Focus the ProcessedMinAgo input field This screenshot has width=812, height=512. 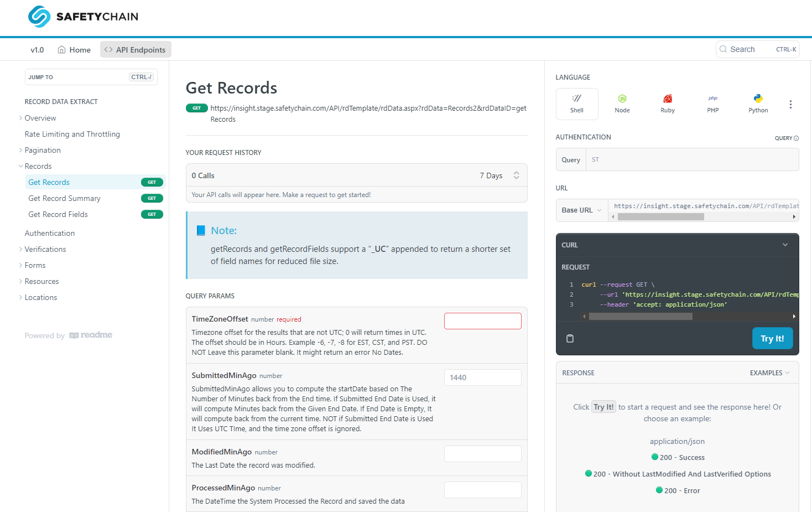point(483,490)
